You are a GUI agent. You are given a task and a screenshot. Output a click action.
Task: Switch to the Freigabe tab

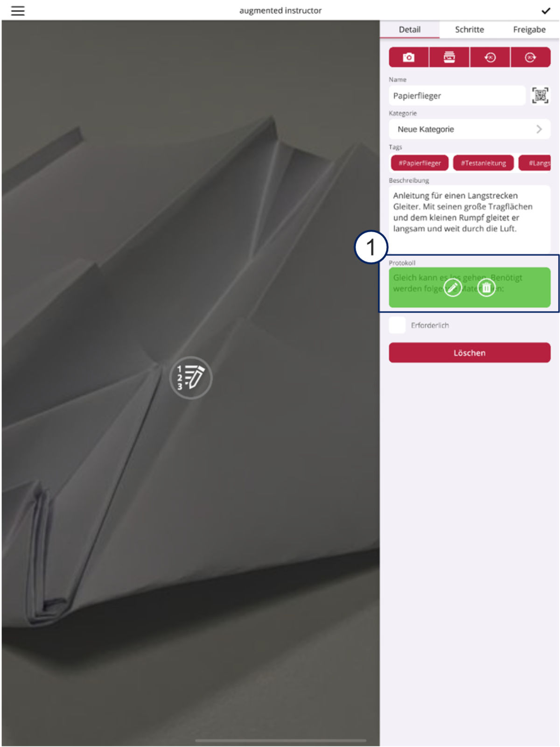[529, 29]
